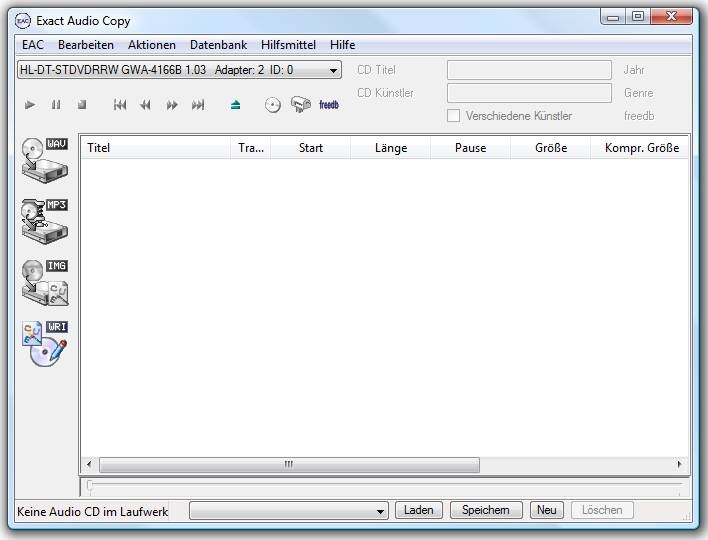The width and height of the screenshot is (708, 540).
Task: Click the horizontal scrollbar thumb
Action: pos(289,465)
